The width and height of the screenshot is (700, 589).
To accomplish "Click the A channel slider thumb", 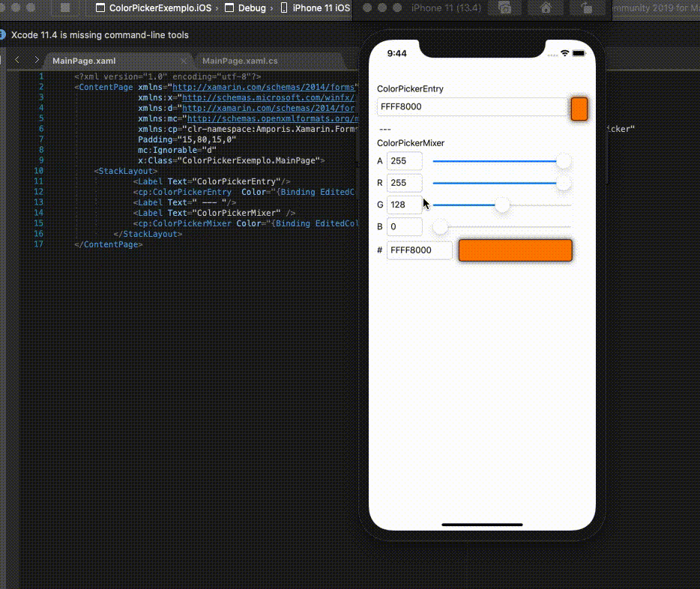I will point(564,161).
